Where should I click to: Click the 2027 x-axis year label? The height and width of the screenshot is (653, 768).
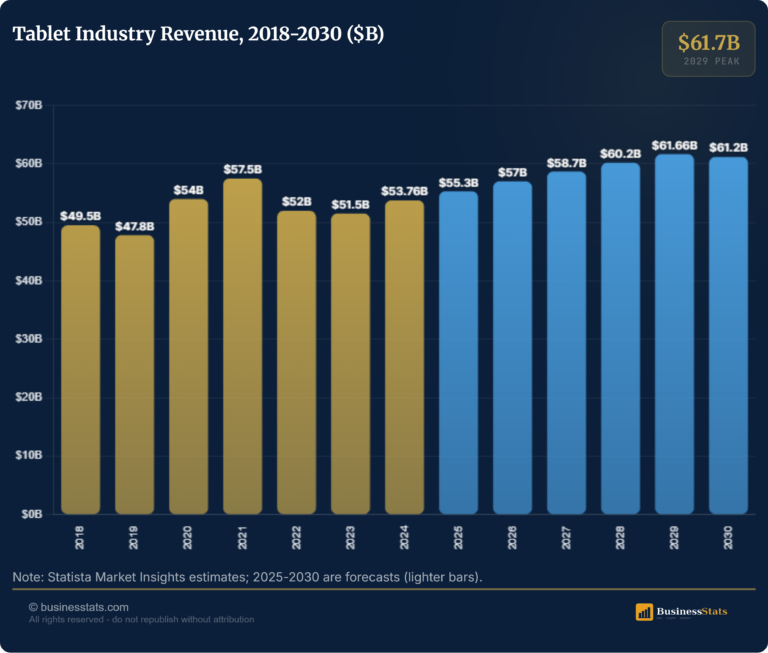coord(566,537)
